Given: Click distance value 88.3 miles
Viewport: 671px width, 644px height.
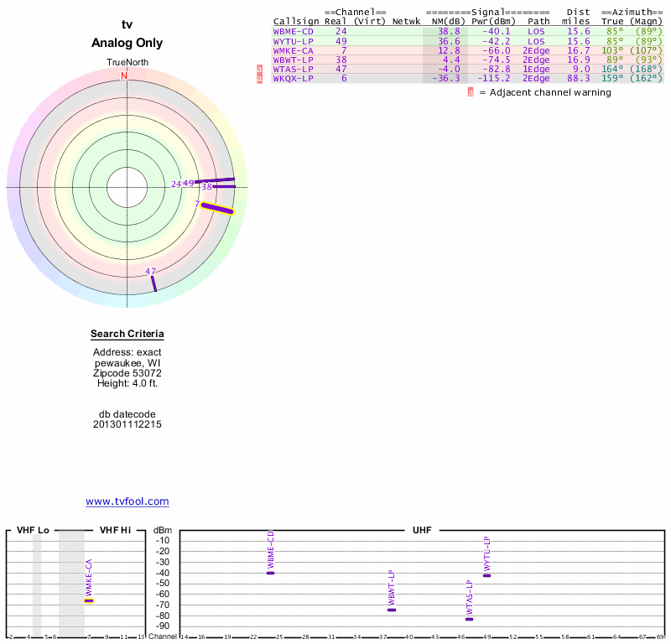Looking at the screenshot, I should (x=579, y=78).
